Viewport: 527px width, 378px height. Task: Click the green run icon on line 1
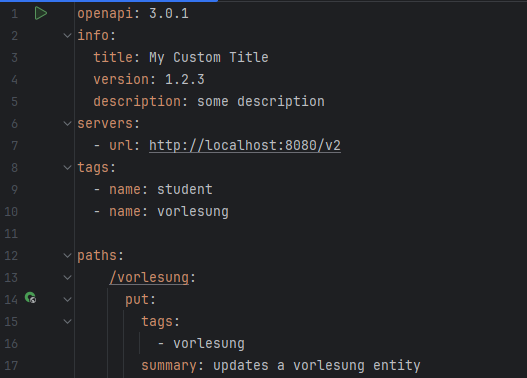click(41, 13)
